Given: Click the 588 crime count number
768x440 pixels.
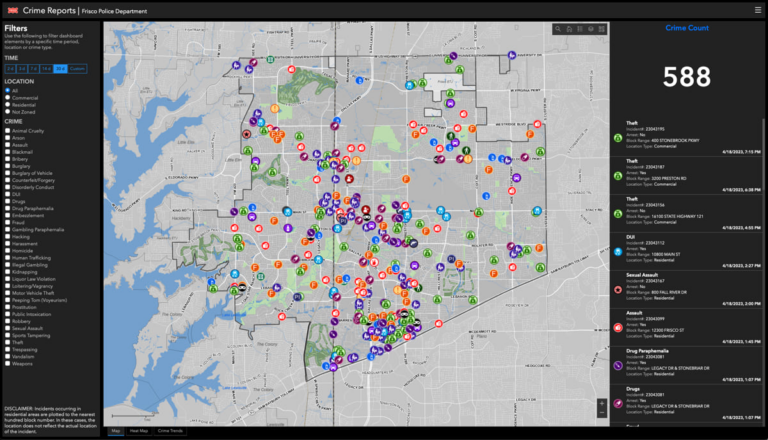Looking at the screenshot, I should pyautogui.click(x=687, y=77).
